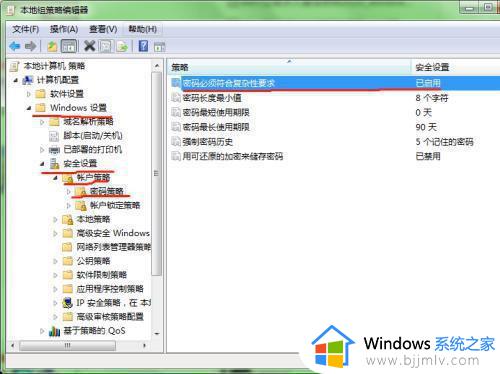Collapse the Windows 设置 node
Viewport: 500px width, 374px height.
click(29, 108)
